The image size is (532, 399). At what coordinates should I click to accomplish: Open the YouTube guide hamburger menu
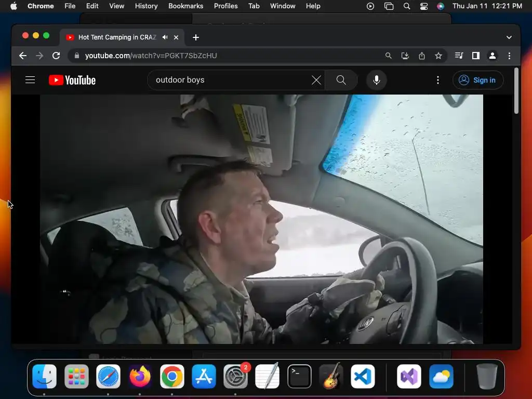point(30,80)
